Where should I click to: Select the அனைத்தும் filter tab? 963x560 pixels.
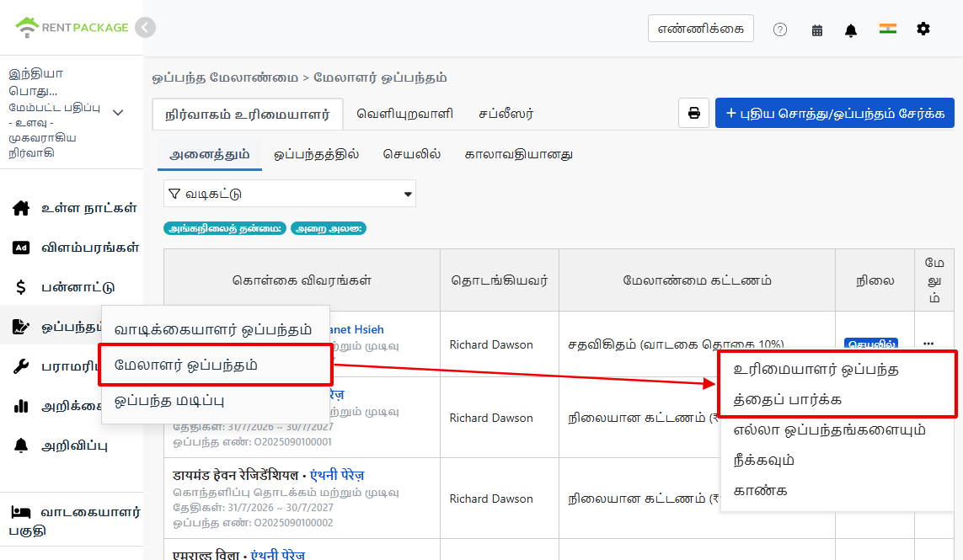[x=210, y=154]
